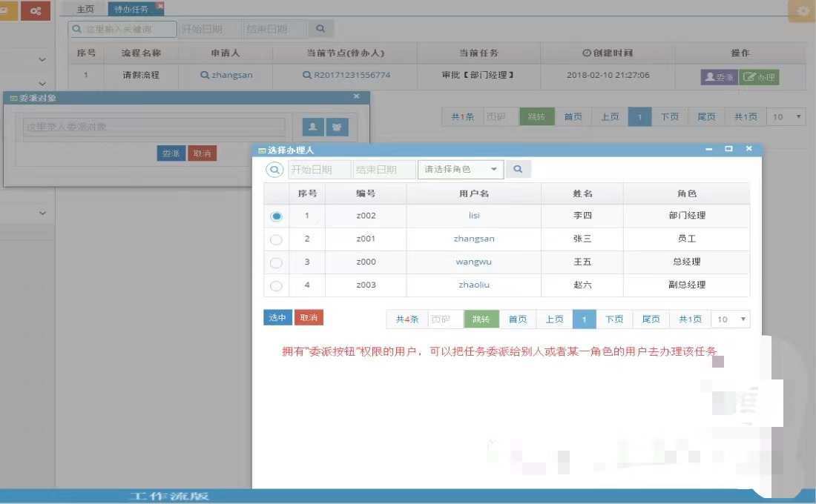Click the red gears icon at top left
816x504 pixels.
click(36, 10)
